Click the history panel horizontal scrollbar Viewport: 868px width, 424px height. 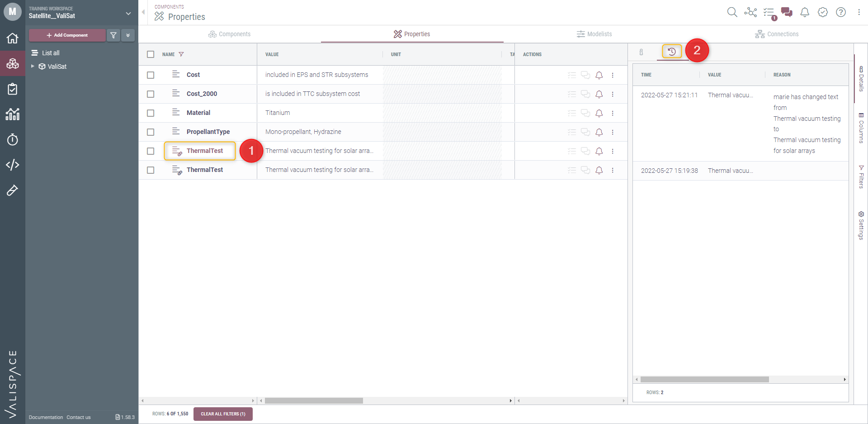[x=704, y=379]
